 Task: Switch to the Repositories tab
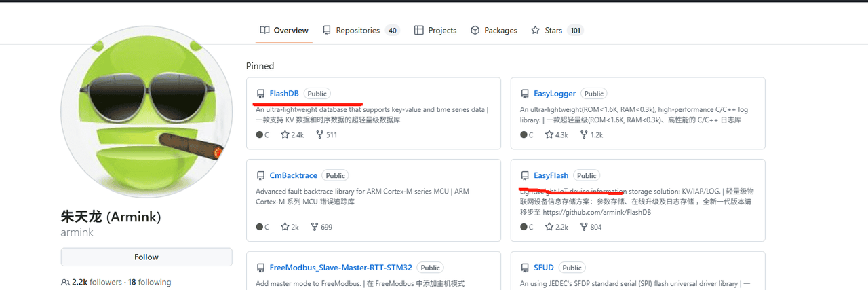pyautogui.click(x=360, y=31)
